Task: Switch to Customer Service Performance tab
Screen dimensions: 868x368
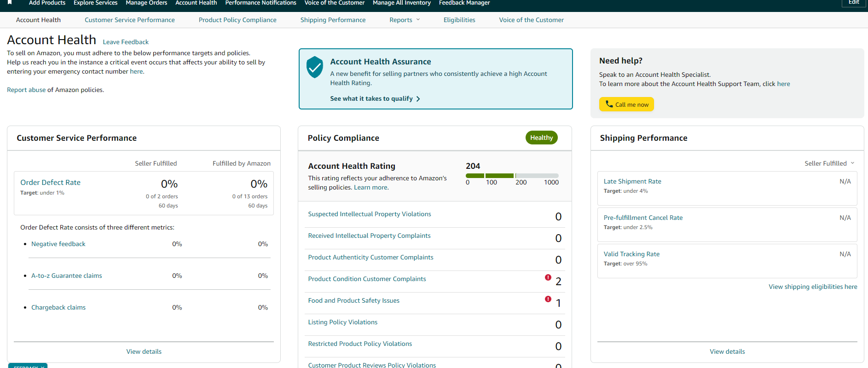Action: point(130,20)
